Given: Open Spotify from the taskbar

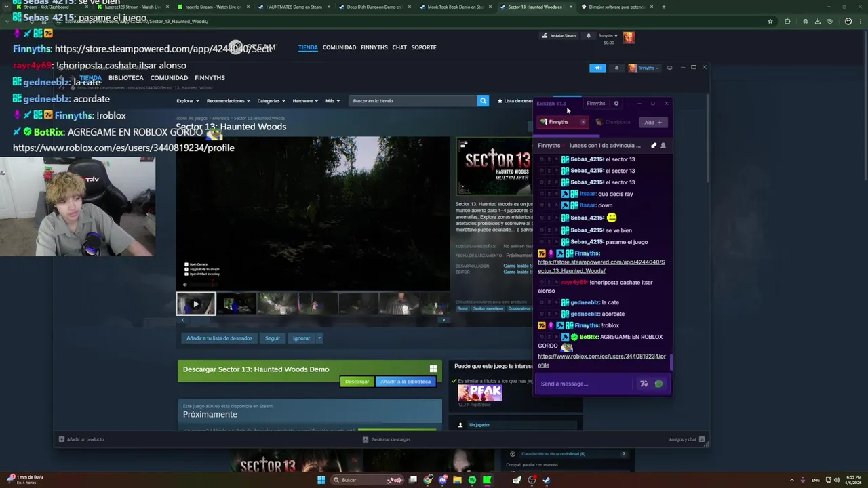Looking at the screenshot, I should pyautogui.click(x=472, y=480).
